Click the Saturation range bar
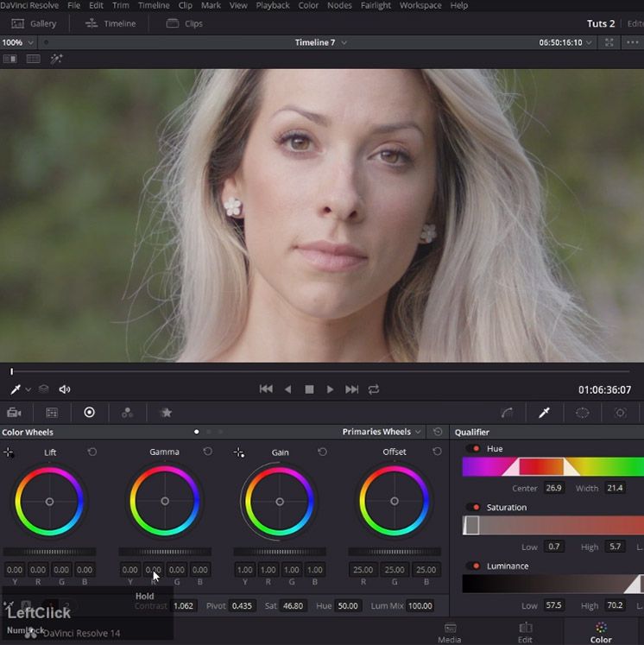Image resolution: width=644 pixels, height=645 pixels. tap(553, 526)
